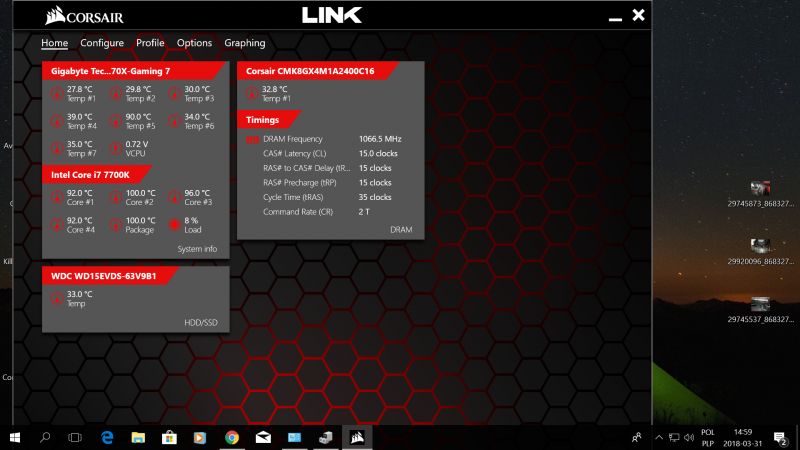Image resolution: width=800 pixels, height=450 pixels.
Task: Switch to the Graphing tab
Action: pos(244,43)
